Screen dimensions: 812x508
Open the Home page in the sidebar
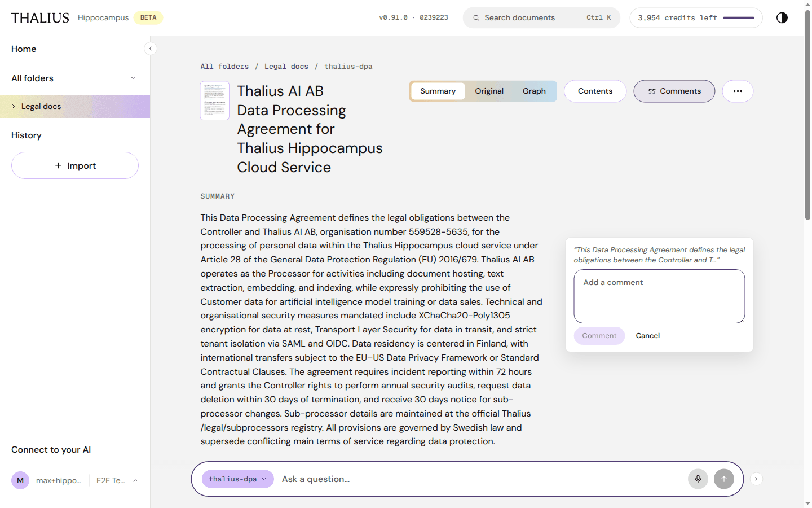click(24, 49)
